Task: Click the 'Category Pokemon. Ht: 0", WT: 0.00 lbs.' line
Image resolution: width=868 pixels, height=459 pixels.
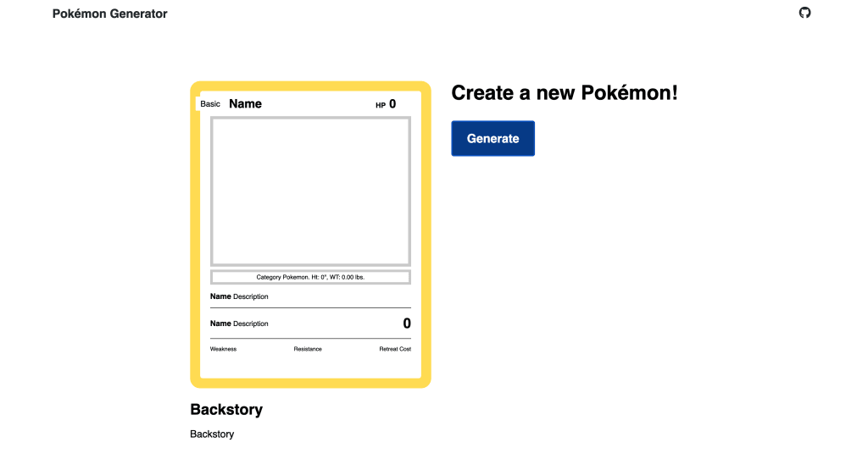Action: coord(310,277)
